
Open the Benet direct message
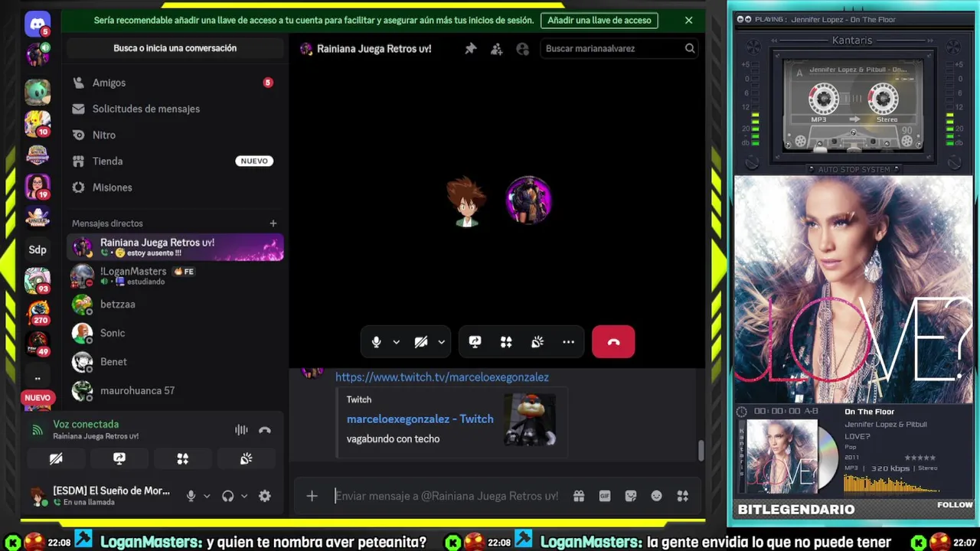[x=175, y=361]
